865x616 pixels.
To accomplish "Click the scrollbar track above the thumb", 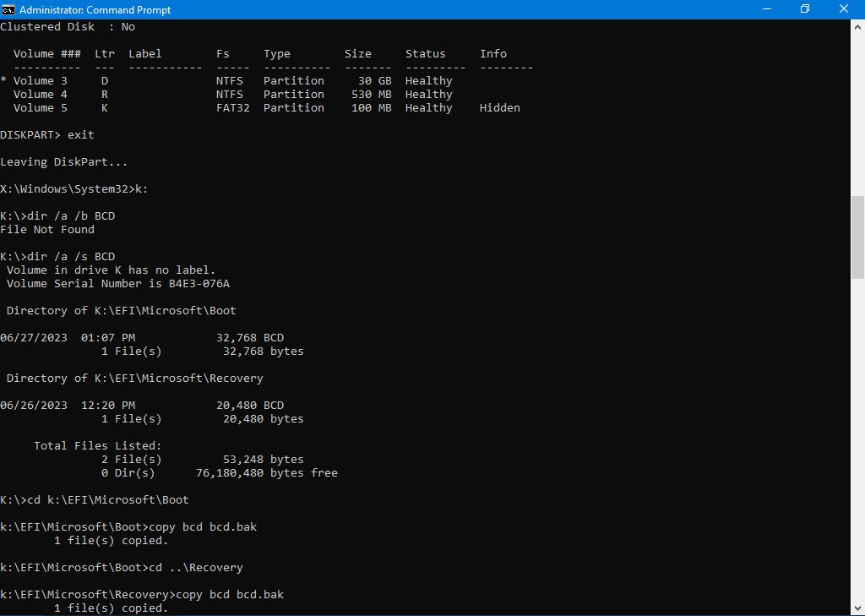I will pyautogui.click(x=857, y=110).
